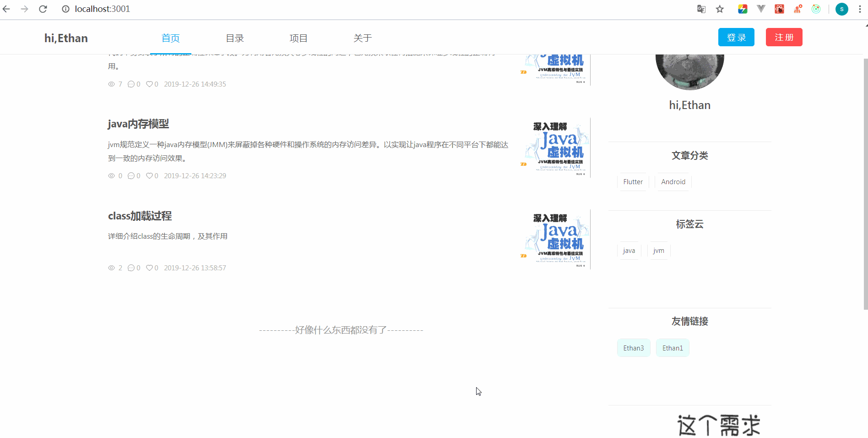
Task: Click the comment icon beside 2019-12-26 14:49:35
Action: coord(131,84)
